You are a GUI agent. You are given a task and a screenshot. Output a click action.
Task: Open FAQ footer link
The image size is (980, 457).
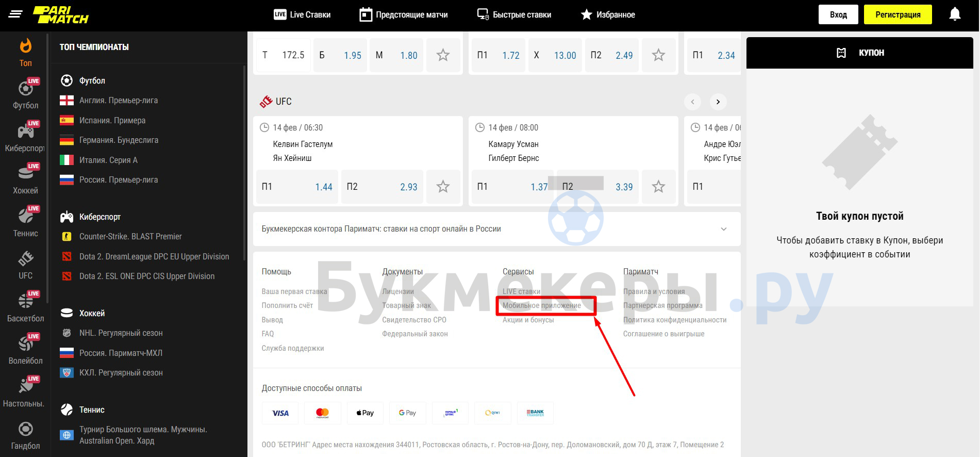click(268, 334)
